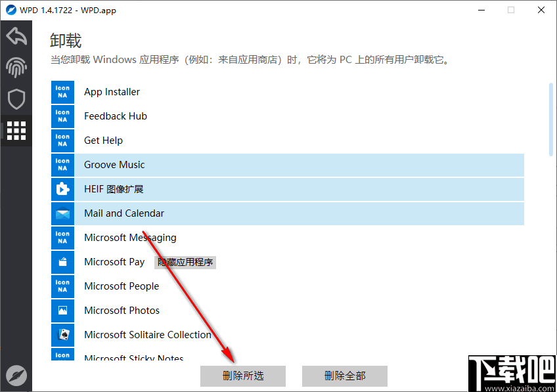Click the WPD app icon in the title bar
The image size is (557, 392).
(x=11, y=10)
